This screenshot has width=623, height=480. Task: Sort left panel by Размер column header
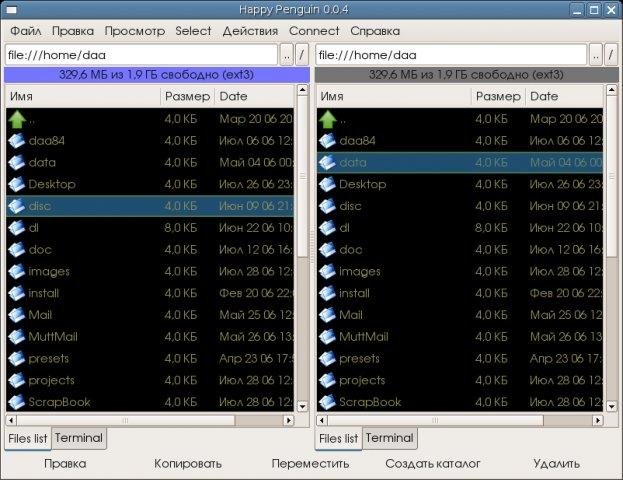click(186, 96)
